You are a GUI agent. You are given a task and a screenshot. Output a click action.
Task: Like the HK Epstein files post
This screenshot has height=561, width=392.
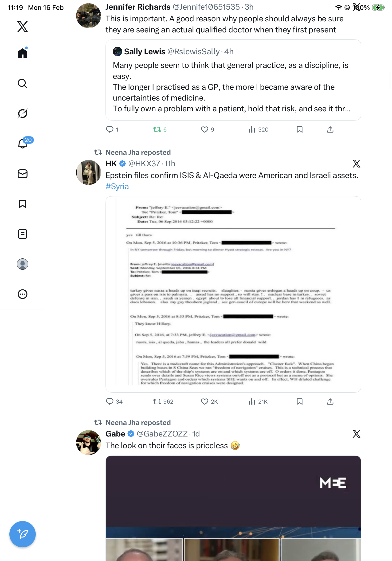(x=204, y=402)
